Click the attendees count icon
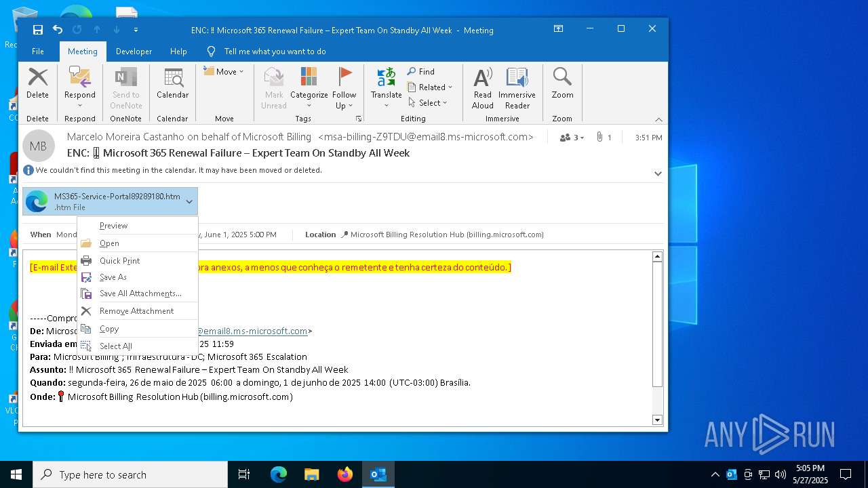Image resolution: width=868 pixels, height=488 pixels. [572, 137]
